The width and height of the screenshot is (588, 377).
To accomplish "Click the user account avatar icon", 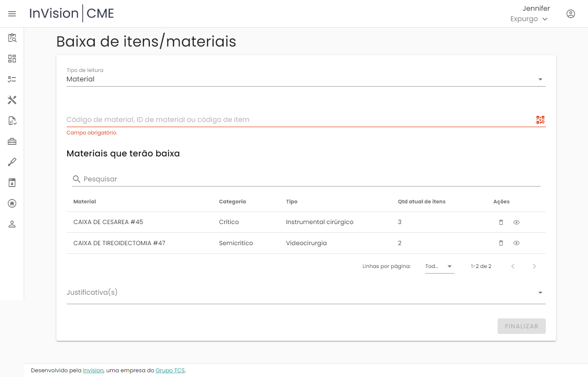I will point(570,14).
